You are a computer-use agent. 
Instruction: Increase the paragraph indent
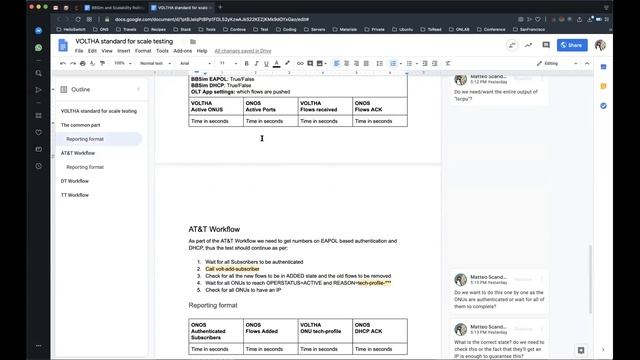point(435,63)
